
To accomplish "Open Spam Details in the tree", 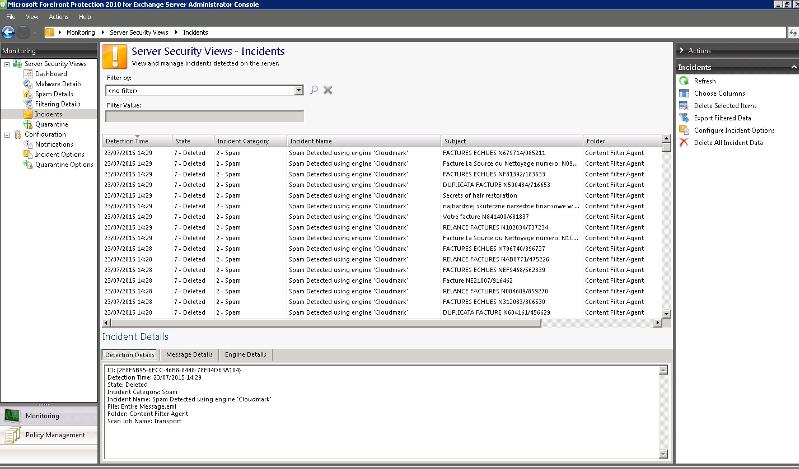I will coord(54,94).
